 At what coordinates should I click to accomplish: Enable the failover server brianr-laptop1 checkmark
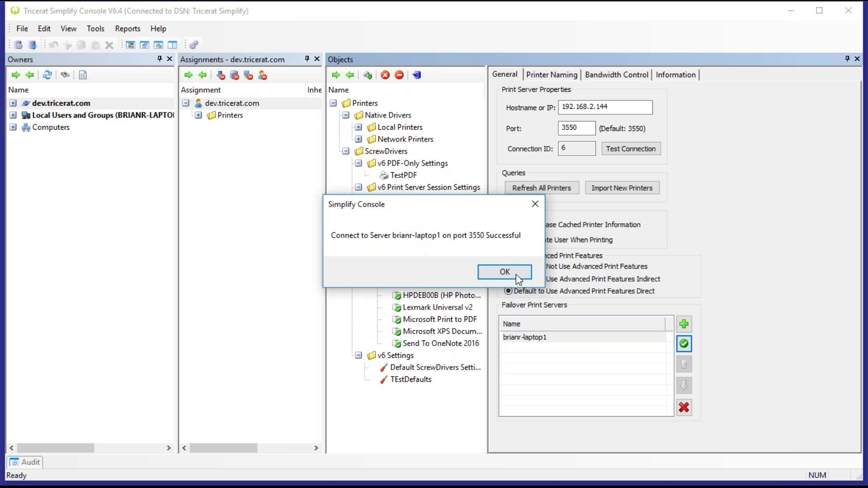pyautogui.click(x=684, y=343)
